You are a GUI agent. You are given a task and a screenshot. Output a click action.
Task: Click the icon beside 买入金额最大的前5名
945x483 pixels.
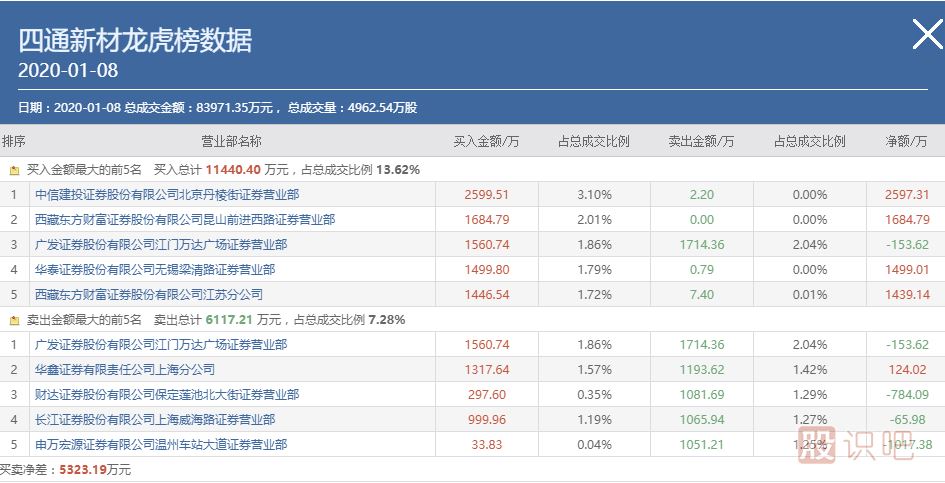click(14, 170)
